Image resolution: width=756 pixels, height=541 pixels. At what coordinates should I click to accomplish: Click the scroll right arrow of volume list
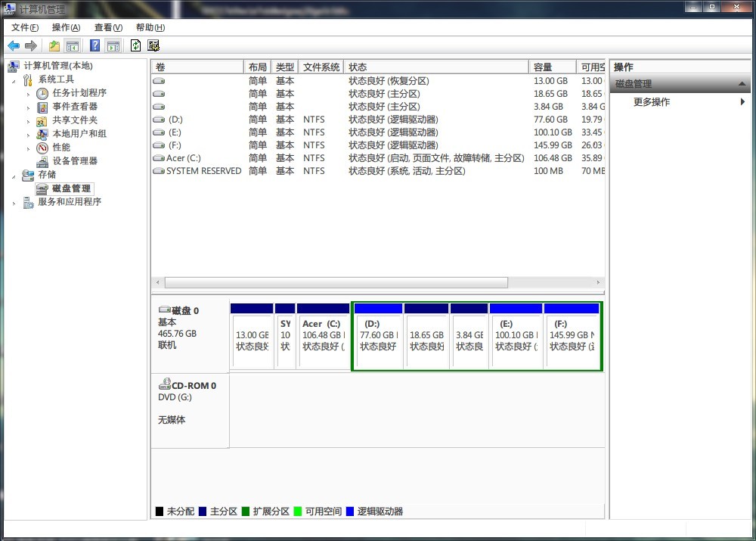[598, 282]
